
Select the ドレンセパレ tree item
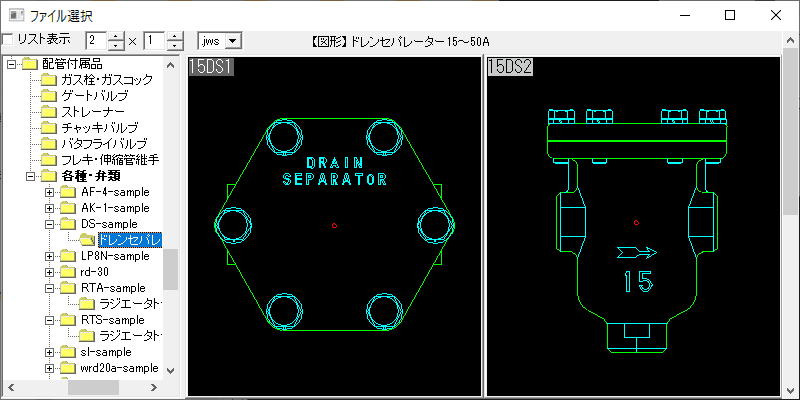[x=130, y=240]
